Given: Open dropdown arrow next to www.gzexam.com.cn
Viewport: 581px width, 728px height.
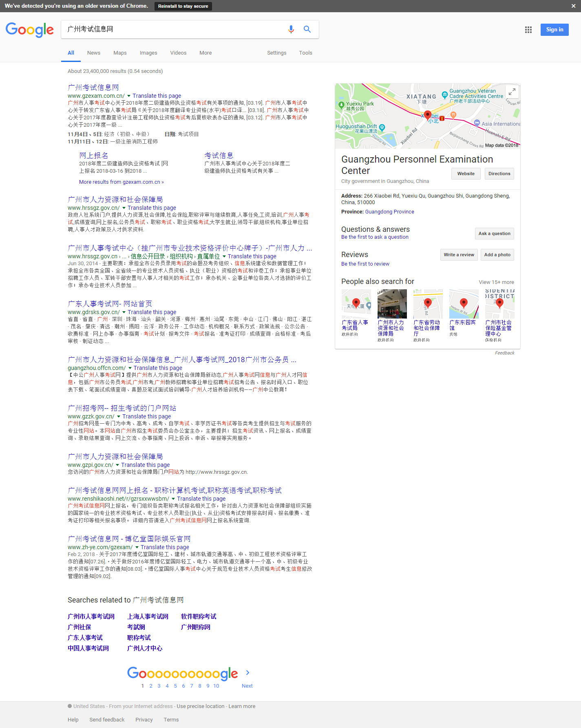Looking at the screenshot, I should point(129,96).
